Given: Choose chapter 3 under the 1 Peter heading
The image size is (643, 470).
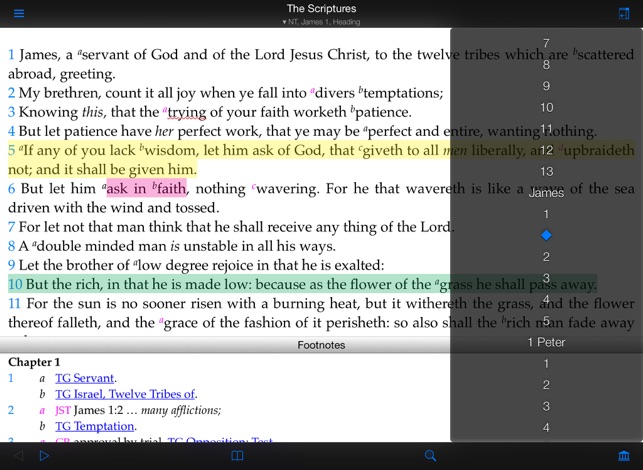Looking at the screenshot, I should tap(546, 406).
